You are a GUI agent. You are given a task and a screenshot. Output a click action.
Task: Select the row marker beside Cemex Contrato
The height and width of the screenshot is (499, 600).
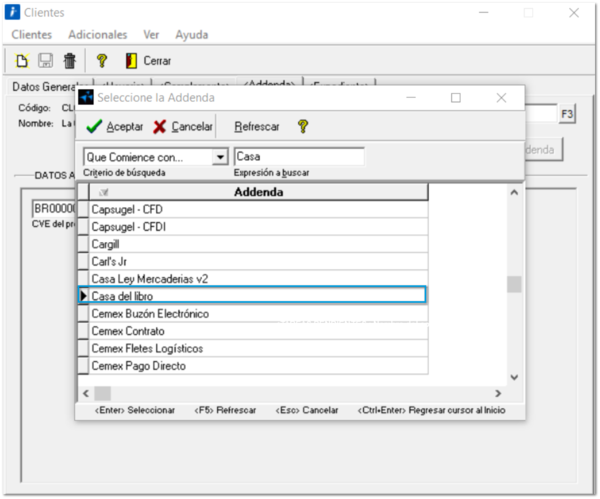click(x=83, y=331)
